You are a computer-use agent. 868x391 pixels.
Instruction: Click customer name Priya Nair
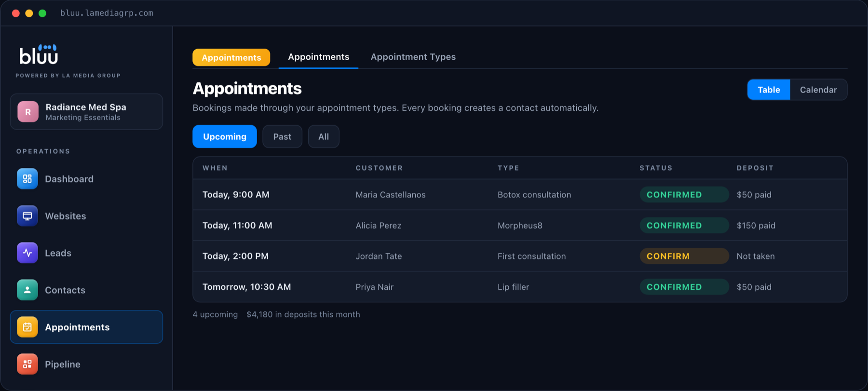click(x=375, y=287)
